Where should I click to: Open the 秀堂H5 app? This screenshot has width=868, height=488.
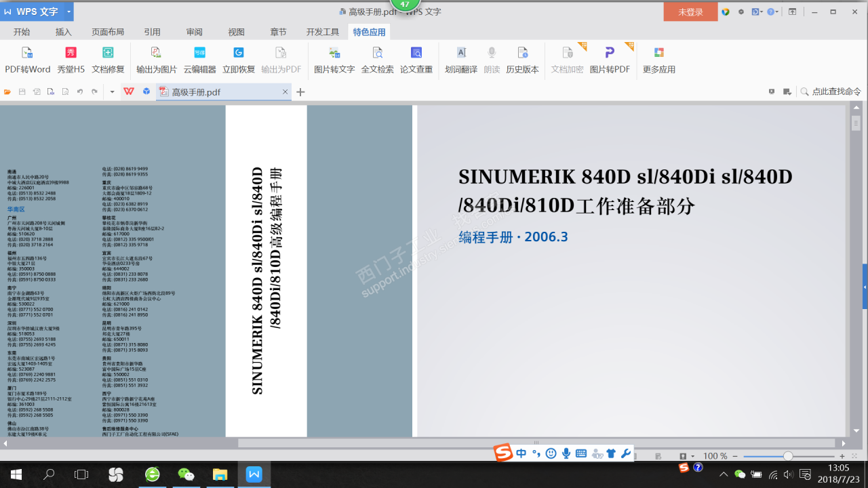pyautogui.click(x=71, y=60)
